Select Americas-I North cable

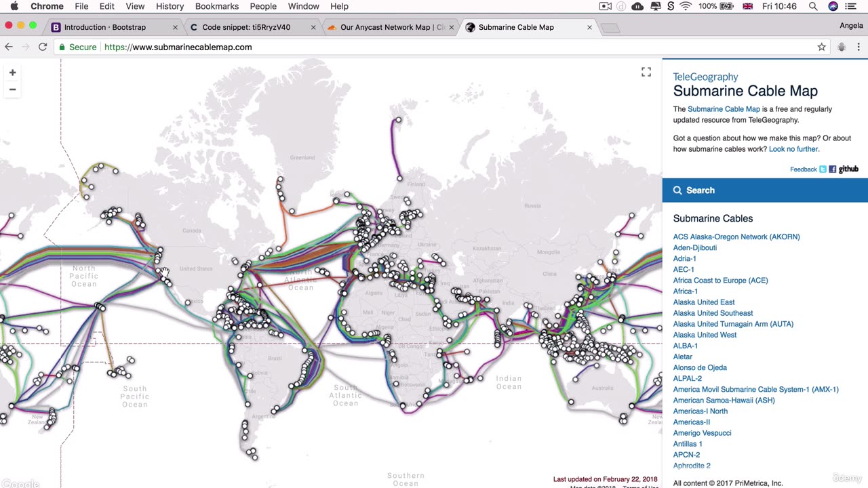coord(701,411)
